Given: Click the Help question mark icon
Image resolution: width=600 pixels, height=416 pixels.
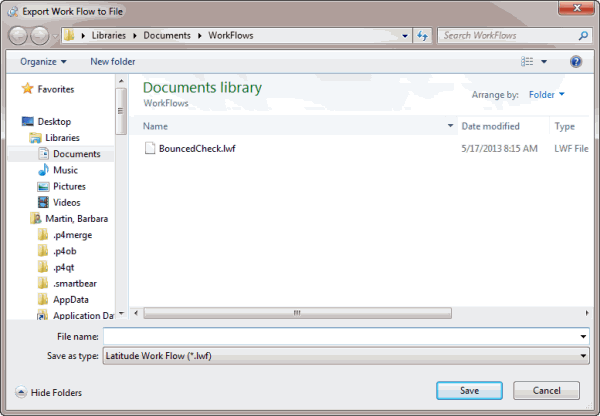Looking at the screenshot, I should (x=575, y=62).
